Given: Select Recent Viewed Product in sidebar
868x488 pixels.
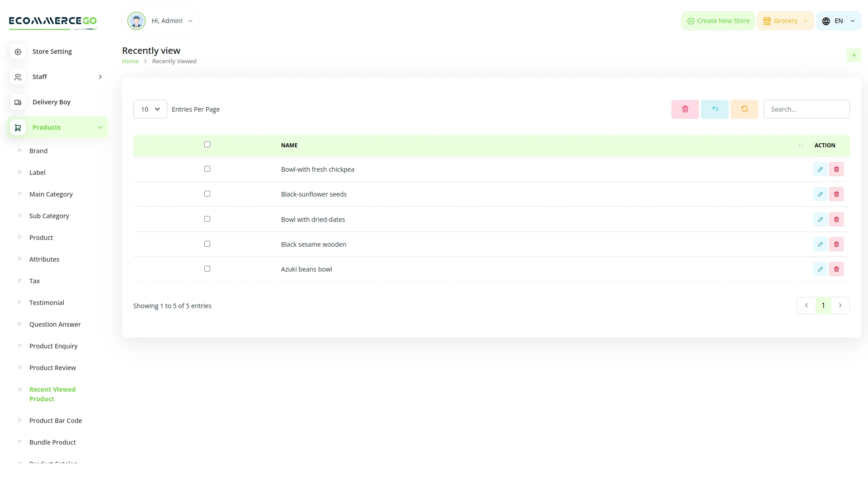Looking at the screenshot, I should click(x=52, y=394).
